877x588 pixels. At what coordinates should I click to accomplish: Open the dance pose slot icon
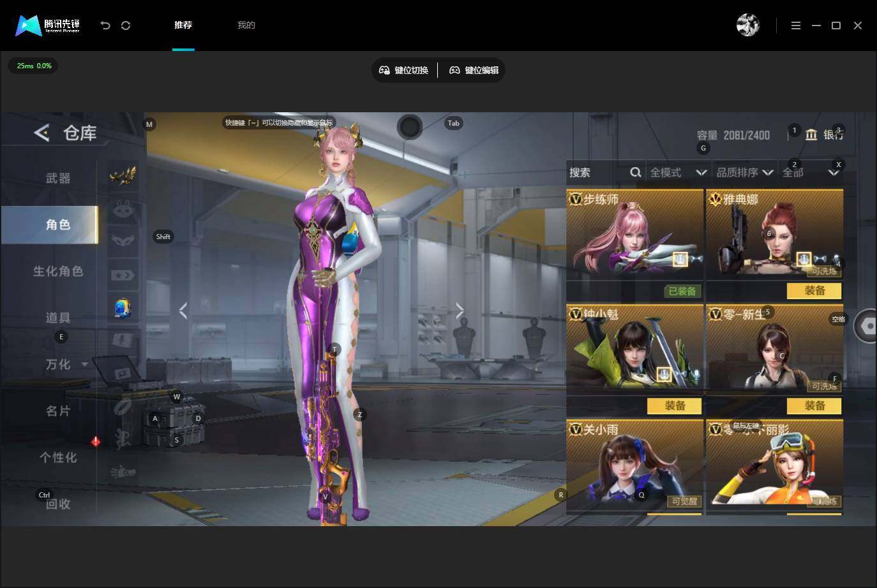pyautogui.click(x=123, y=439)
